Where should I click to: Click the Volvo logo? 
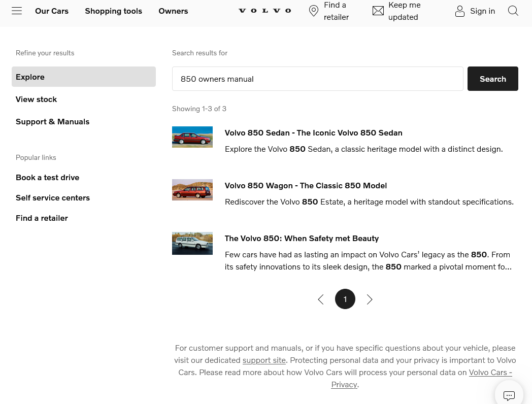pyautogui.click(x=265, y=11)
